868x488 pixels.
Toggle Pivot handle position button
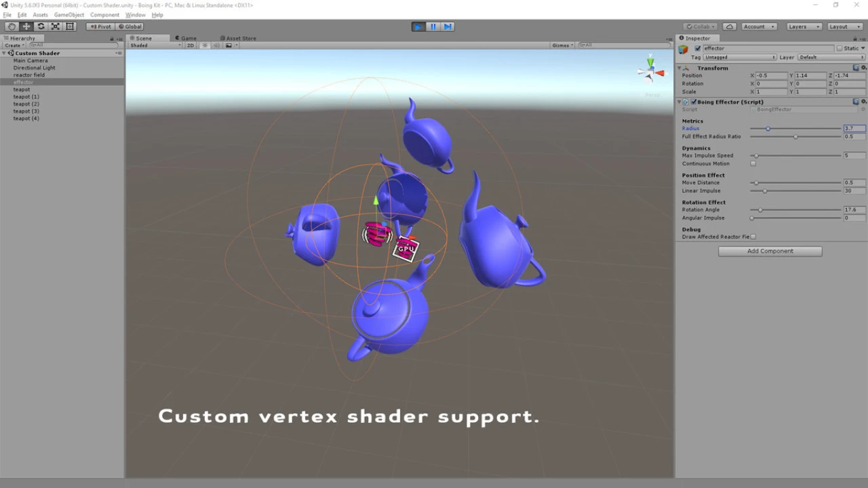100,26
